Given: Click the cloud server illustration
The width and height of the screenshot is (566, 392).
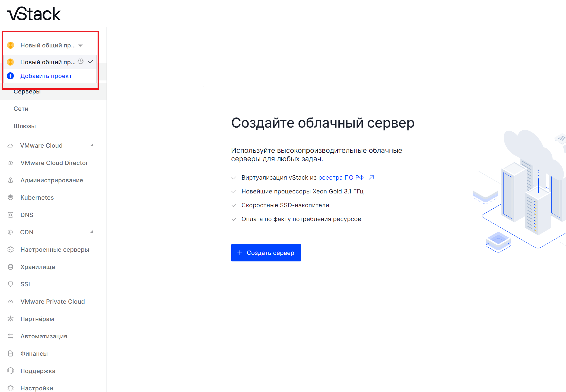Looking at the screenshot, I should click(519, 191).
